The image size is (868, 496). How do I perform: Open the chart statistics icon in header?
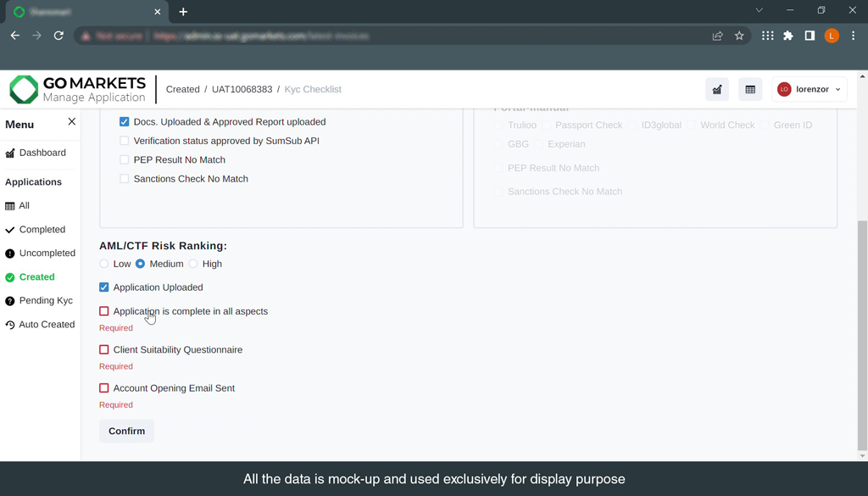click(717, 89)
